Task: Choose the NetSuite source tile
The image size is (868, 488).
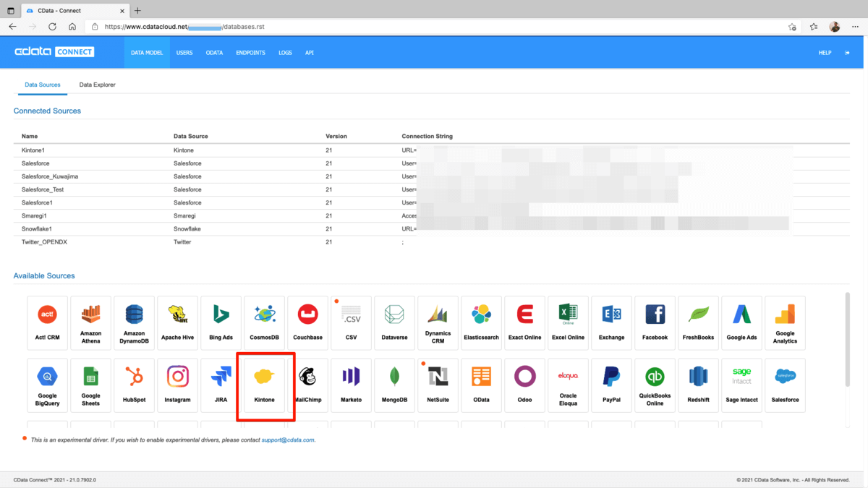Action: click(x=438, y=385)
